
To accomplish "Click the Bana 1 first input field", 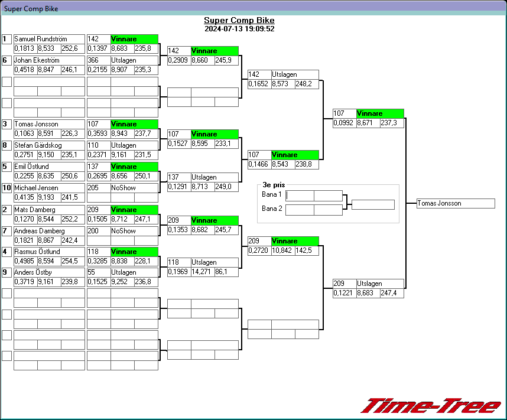I will 300,196.
